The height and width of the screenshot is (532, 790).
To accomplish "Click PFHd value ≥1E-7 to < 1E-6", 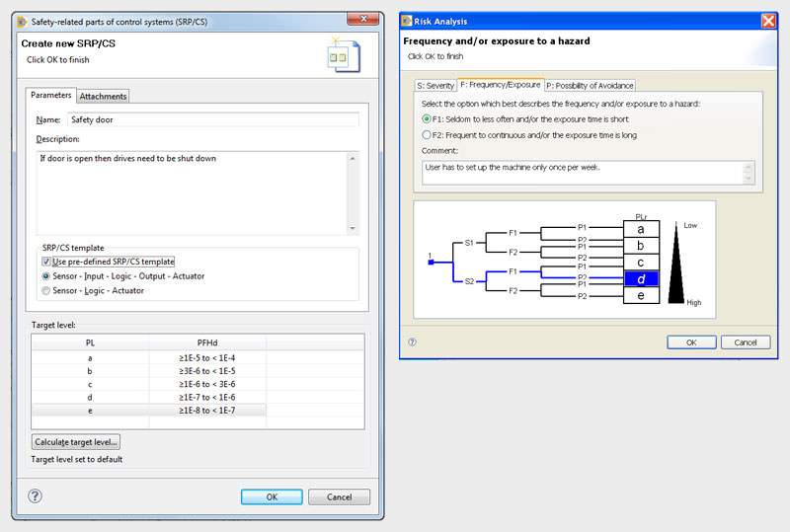I will pos(207,397).
